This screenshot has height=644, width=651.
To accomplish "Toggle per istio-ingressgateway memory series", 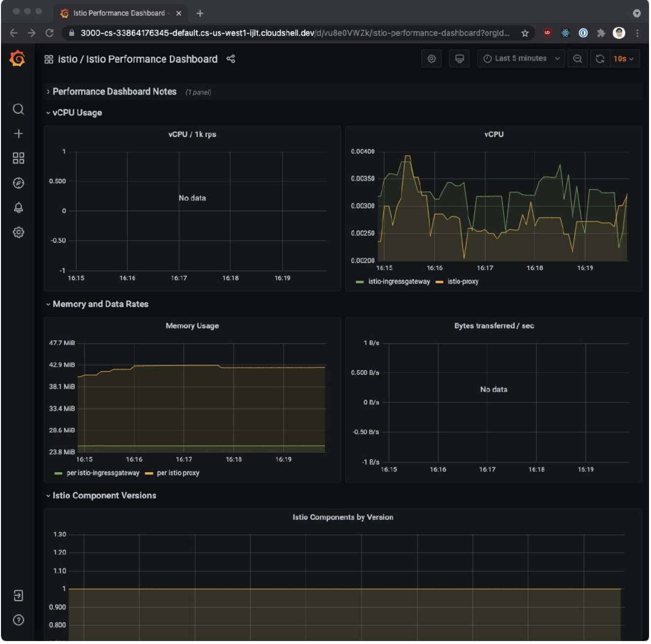I will [103, 473].
